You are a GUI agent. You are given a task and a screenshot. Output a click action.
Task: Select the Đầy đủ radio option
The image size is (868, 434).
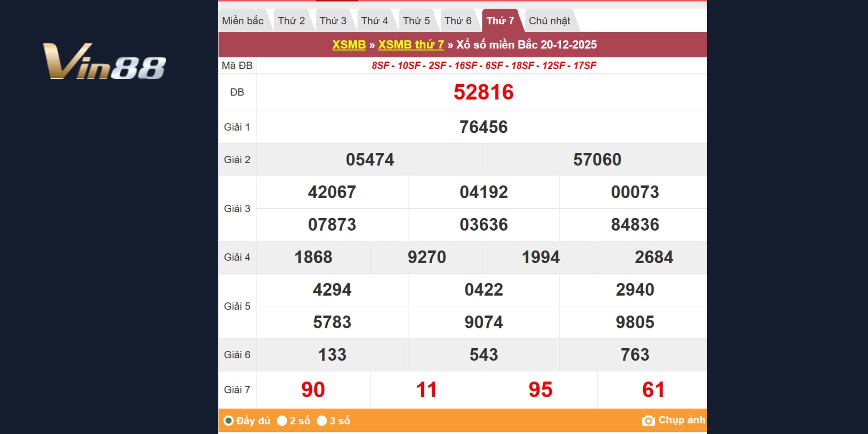point(228,421)
